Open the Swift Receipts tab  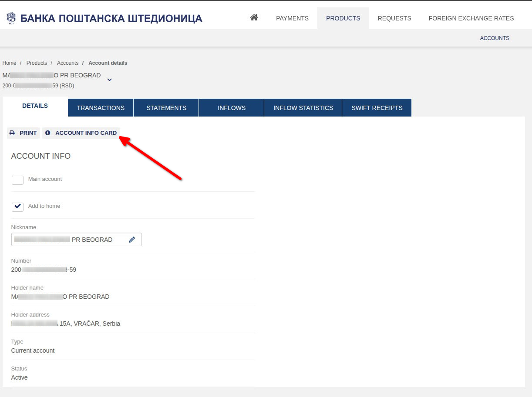[x=377, y=108]
